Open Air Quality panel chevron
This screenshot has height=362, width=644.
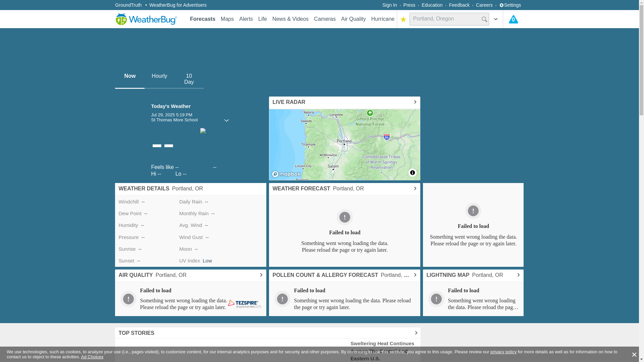(261, 275)
